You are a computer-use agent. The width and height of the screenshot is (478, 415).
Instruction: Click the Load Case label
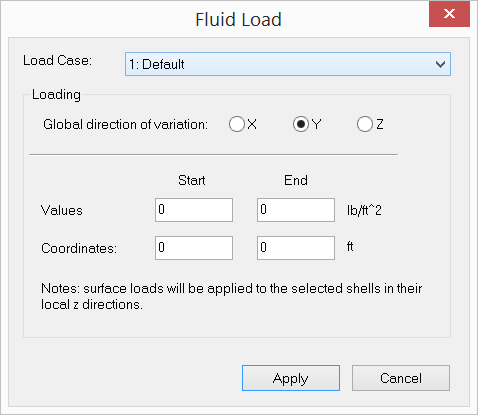pyautogui.click(x=57, y=61)
